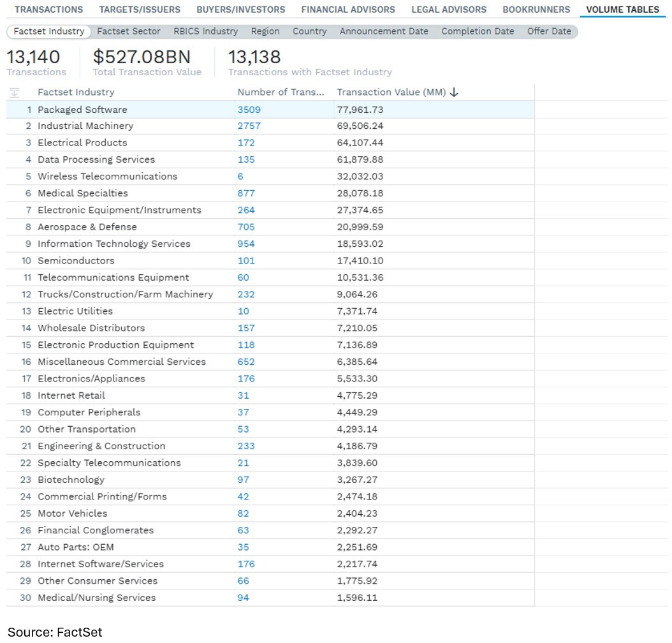Open the Transactions tab
Image resolution: width=672 pixels, height=643 pixels.
coord(48,10)
